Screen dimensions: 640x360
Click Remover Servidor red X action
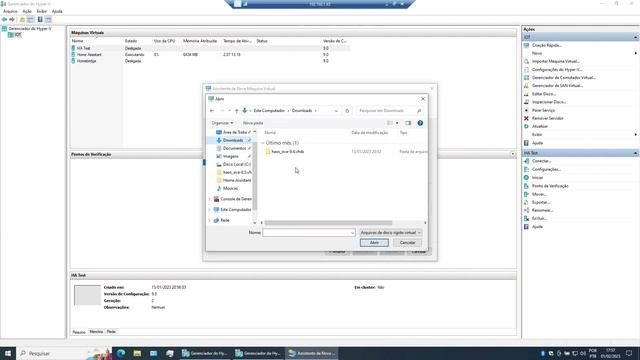point(547,118)
